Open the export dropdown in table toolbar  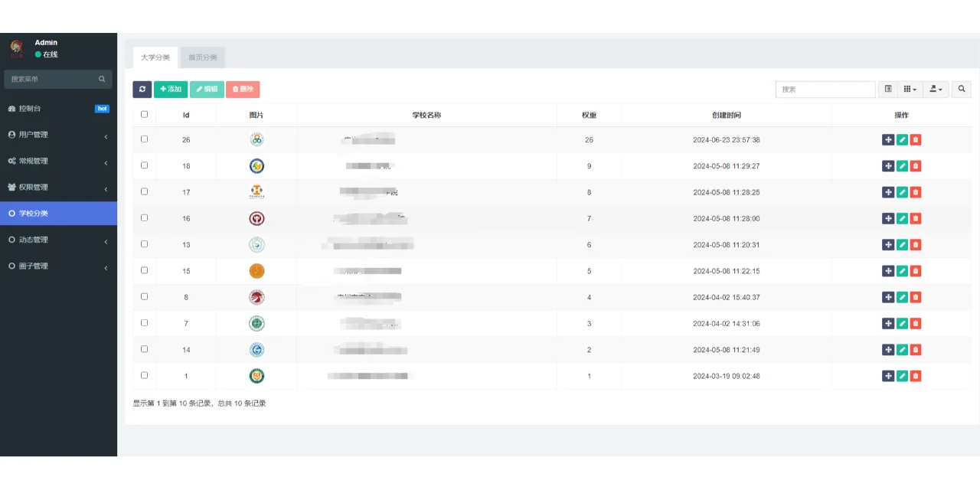[936, 90]
